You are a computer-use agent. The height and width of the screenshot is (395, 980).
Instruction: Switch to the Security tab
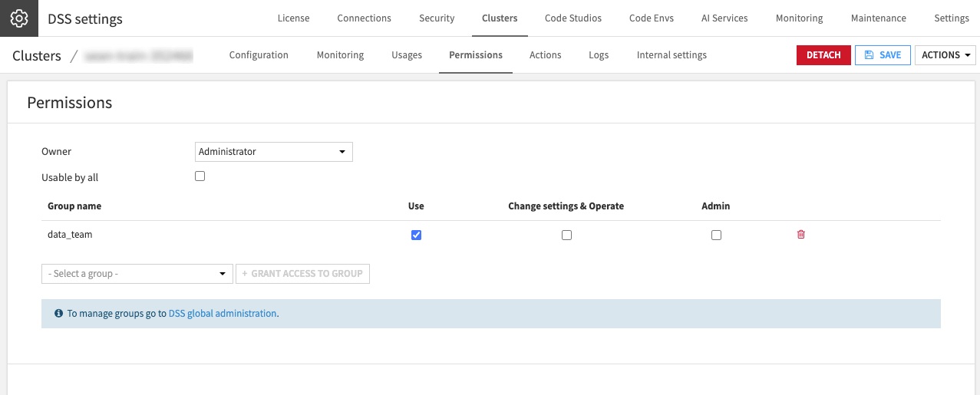pos(437,18)
